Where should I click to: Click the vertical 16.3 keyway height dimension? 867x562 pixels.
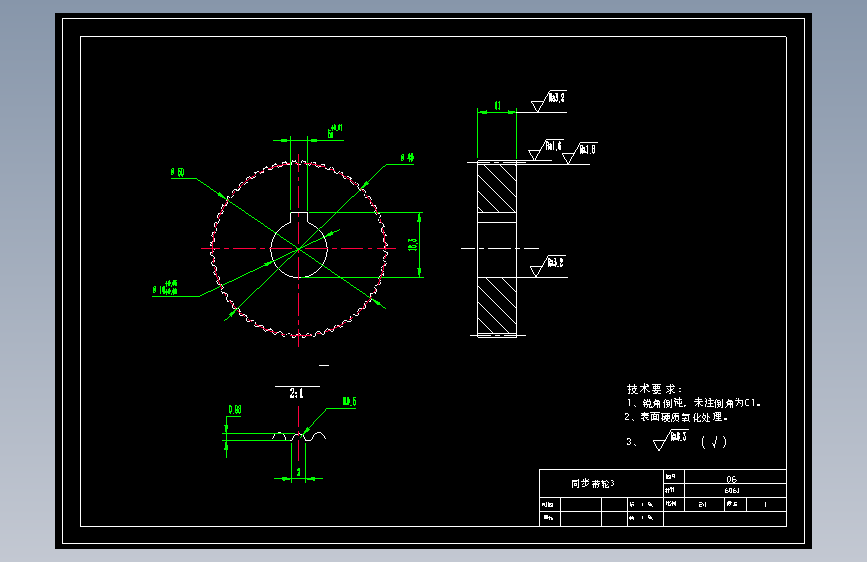(412, 244)
